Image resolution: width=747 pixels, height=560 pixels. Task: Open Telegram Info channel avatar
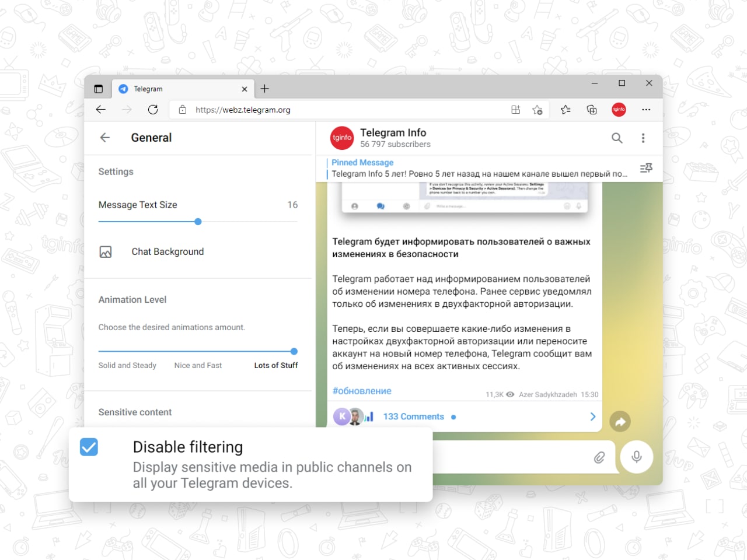click(x=342, y=138)
